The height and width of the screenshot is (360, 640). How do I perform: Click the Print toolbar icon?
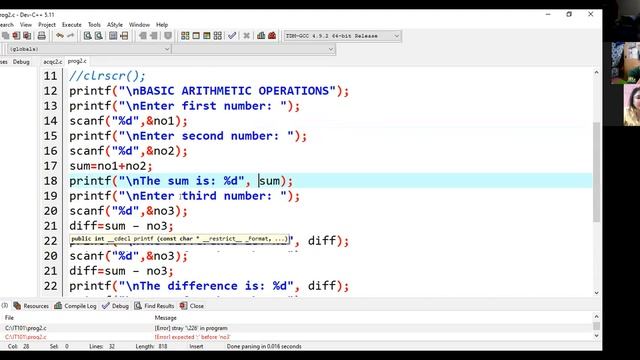tap(42, 36)
